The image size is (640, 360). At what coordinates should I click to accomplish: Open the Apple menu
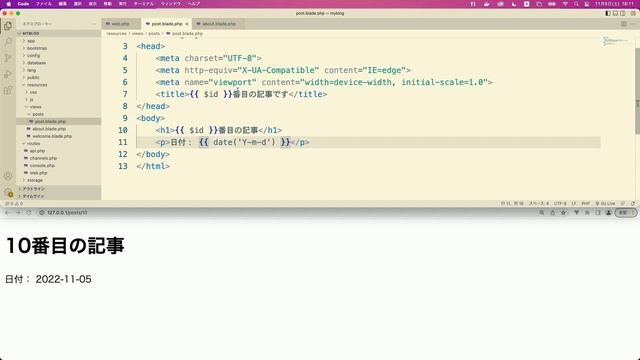pyautogui.click(x=9, y=4)
